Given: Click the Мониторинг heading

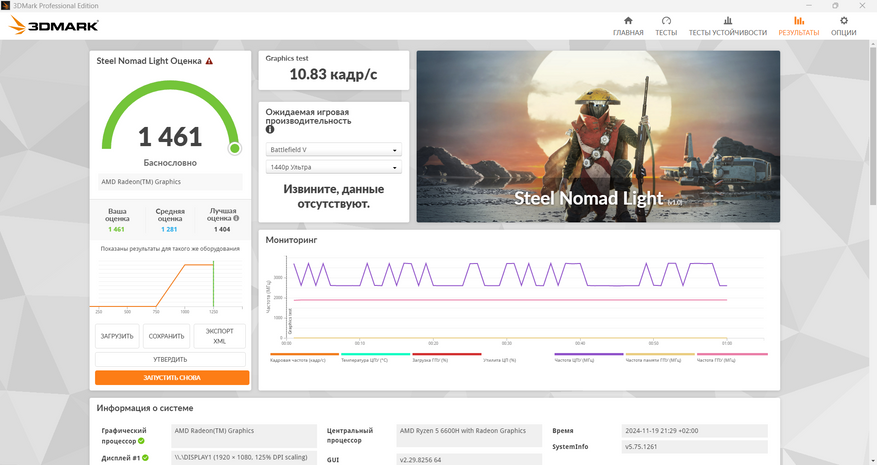Looking at the screenshot, I should (x=291, y=239).
